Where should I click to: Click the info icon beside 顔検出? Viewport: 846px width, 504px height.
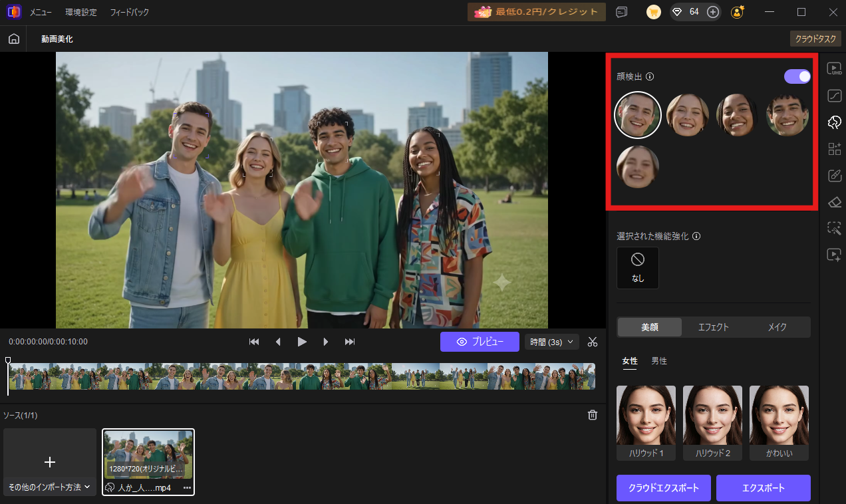(650, 76)
